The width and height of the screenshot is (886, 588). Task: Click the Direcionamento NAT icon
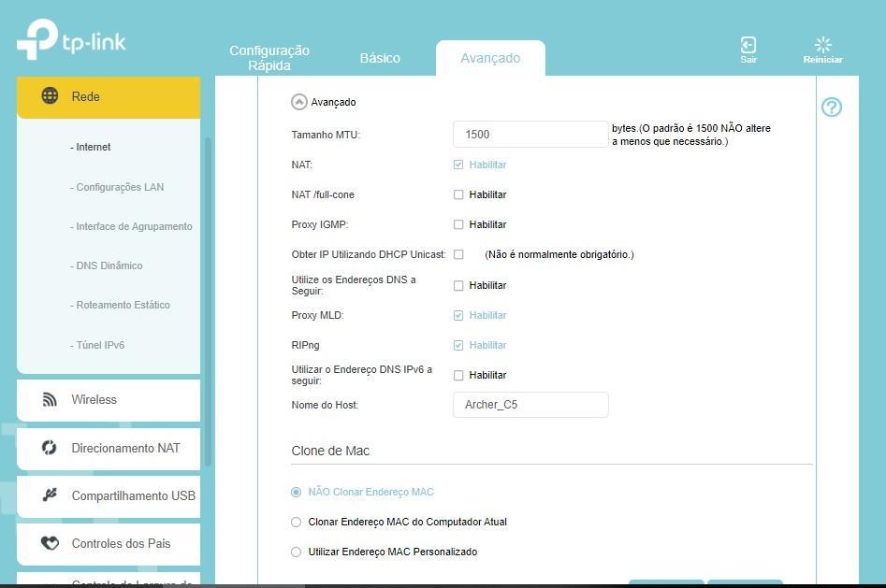coord(51,448)
